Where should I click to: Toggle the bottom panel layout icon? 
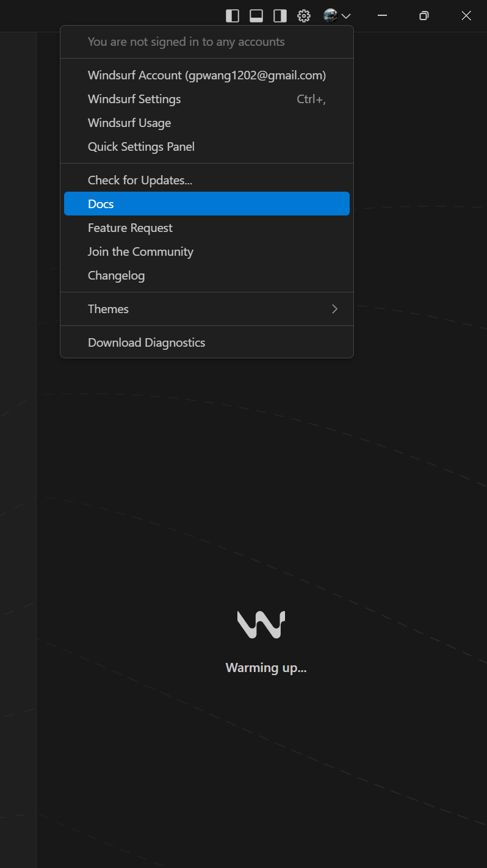256,16
